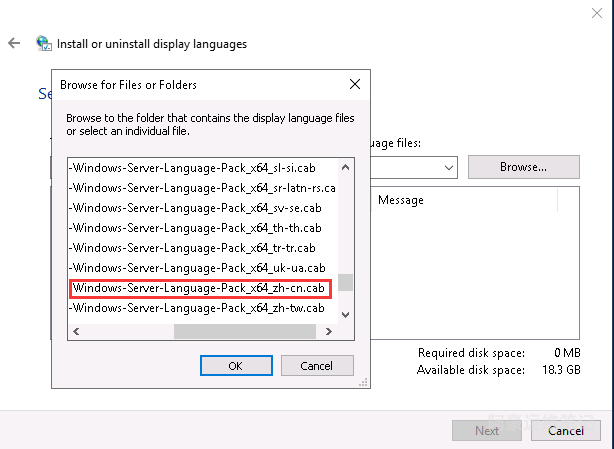Select the zh-cn.cab language pack file
The height and width of the screenshot is (449, 614).
click(198, 288)
